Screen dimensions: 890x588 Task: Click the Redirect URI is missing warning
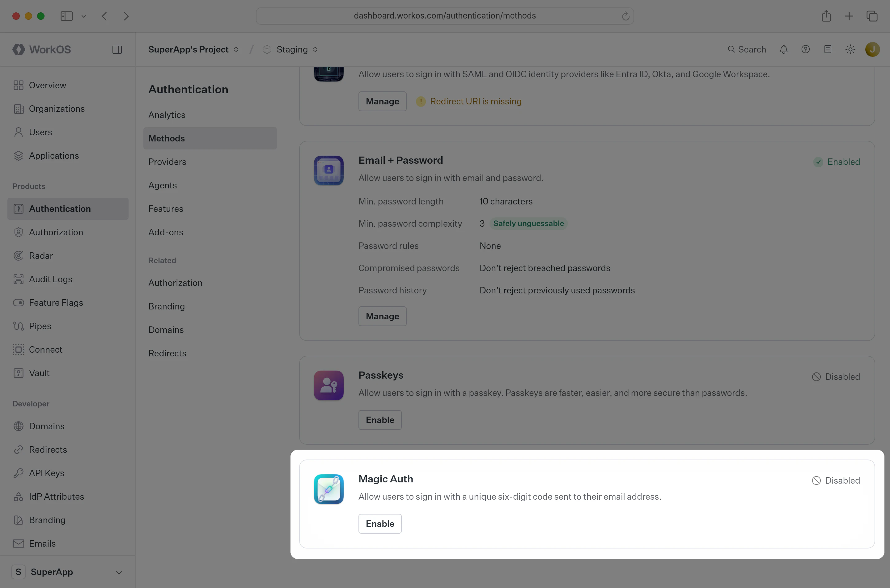tap(468, 101)
